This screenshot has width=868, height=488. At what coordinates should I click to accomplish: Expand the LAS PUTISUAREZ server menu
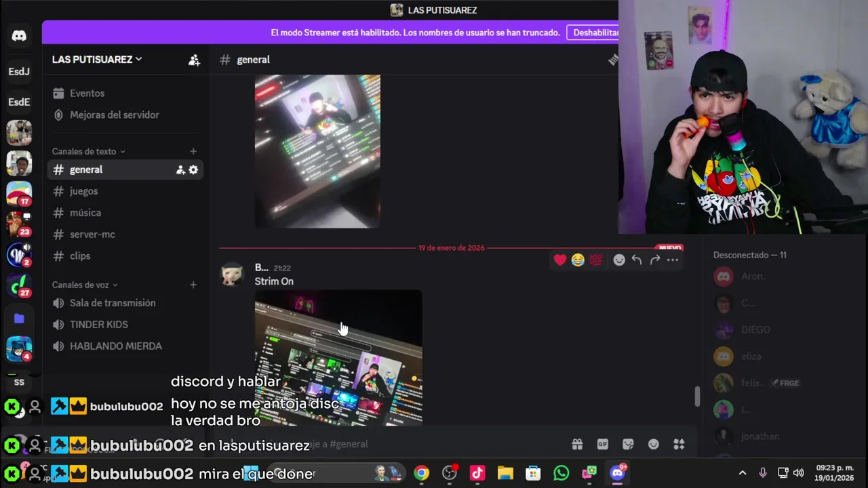(x=97, y=60)
